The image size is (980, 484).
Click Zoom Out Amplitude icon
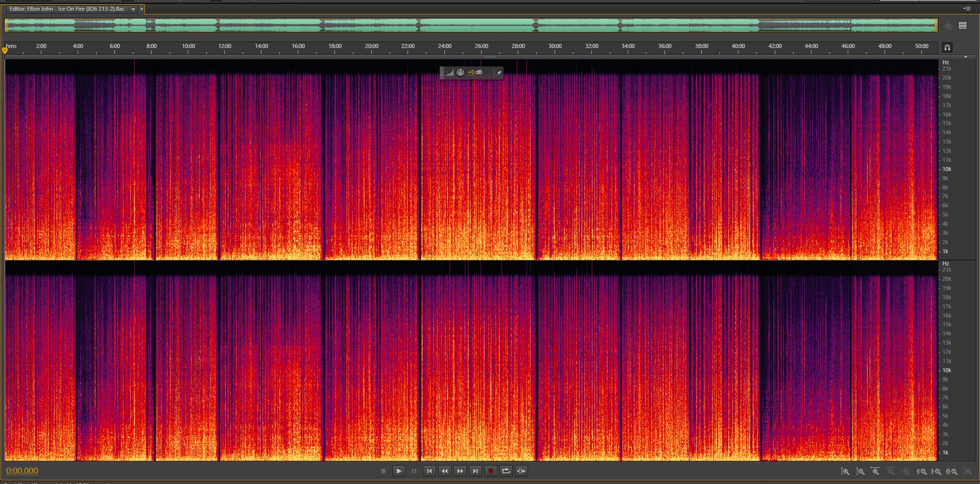coord(861,471)
